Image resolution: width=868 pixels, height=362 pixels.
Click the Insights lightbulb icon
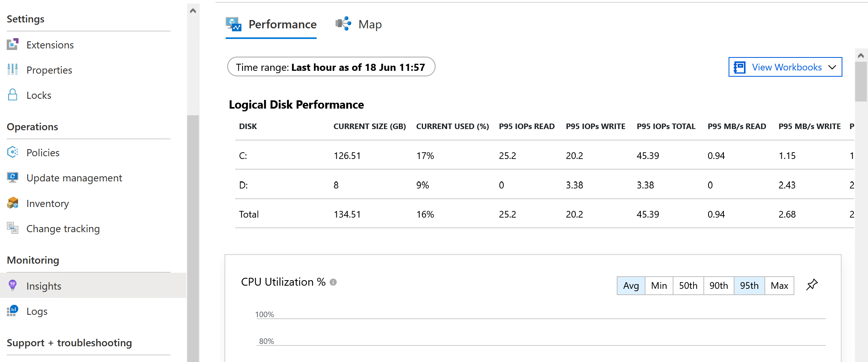pyautogui.click(x=13, y=285)
